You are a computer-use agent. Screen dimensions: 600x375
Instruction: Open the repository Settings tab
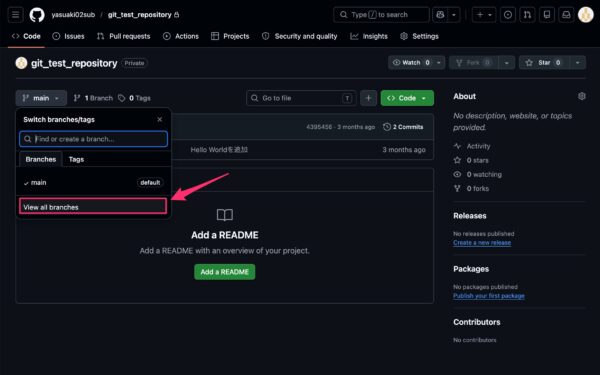tap(419, 36)
